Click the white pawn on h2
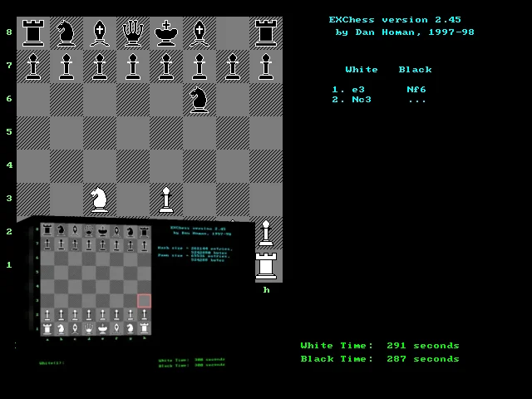The height and width of the screenshot is (399, 532). coord(266,233)
